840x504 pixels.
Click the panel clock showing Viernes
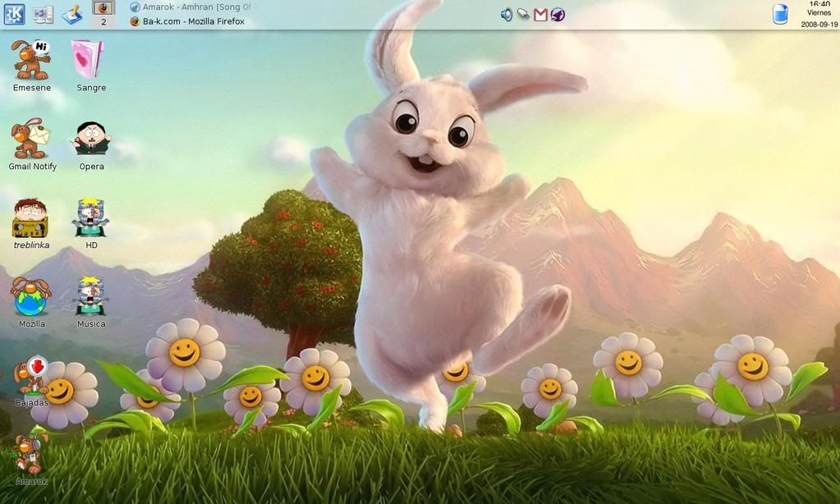[819, 14]
